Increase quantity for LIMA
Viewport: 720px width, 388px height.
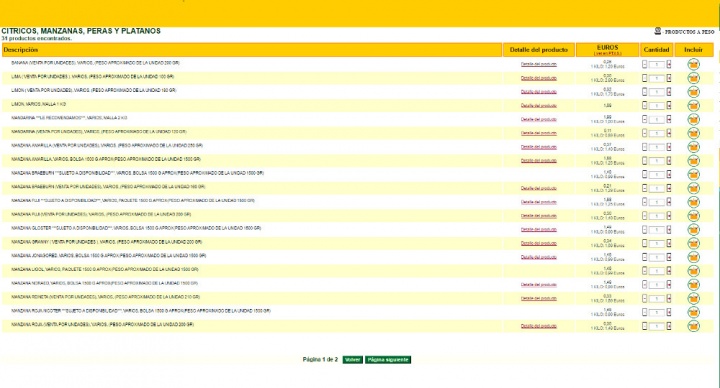tap(669, 78)
